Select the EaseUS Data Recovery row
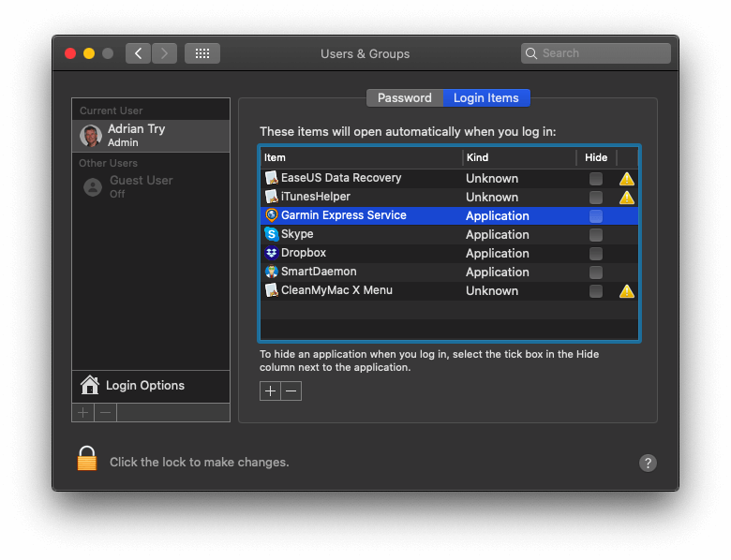Image resolution: width=731 pixels, height=560 pixels. 450,179
